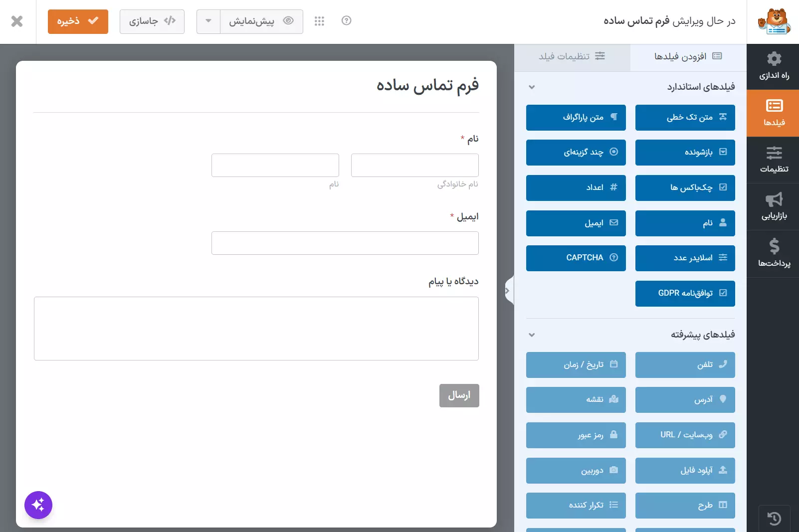Collapse the fields panel side arrow
799x532 pixels.
point(509,290)
